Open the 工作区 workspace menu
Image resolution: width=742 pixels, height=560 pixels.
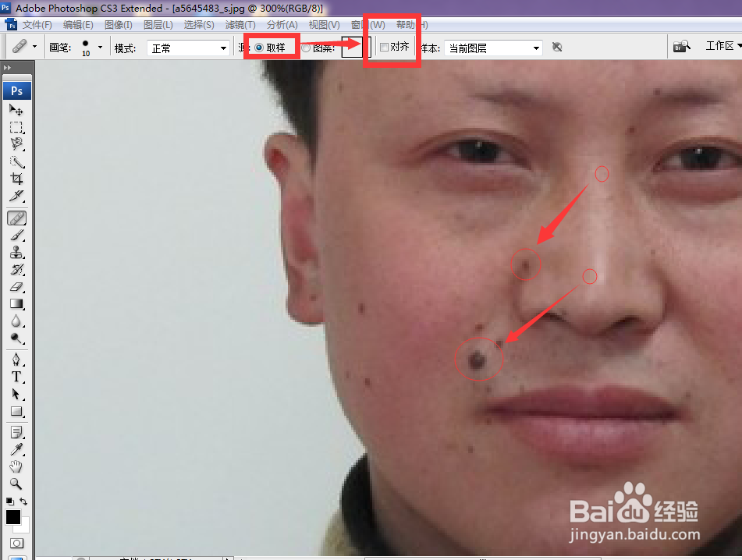(723, 46)
